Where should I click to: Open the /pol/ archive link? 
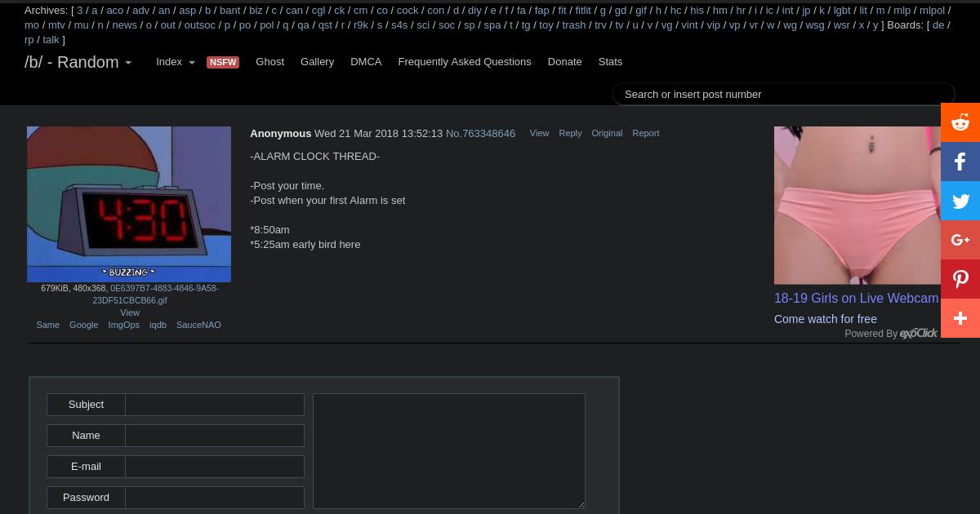267,25
